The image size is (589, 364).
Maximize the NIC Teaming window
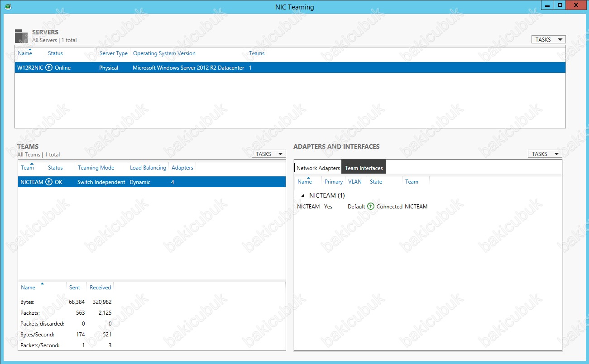click(560, 5)
